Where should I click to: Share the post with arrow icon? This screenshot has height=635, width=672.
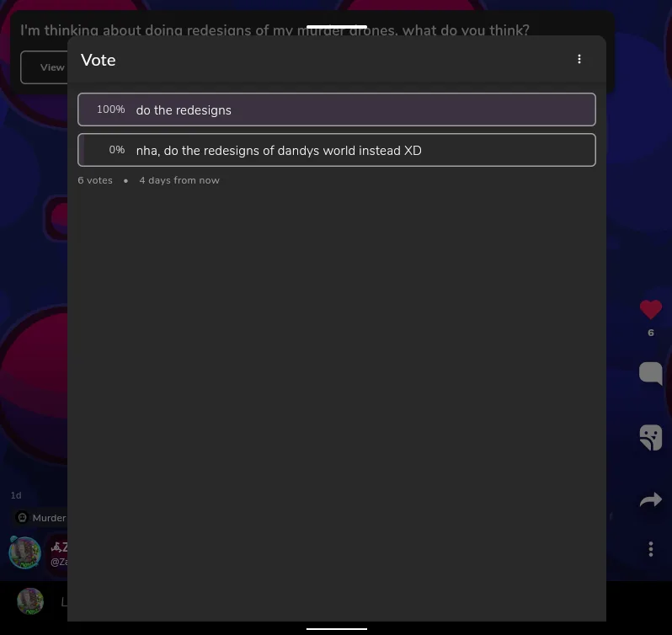(x=651, y=499)
